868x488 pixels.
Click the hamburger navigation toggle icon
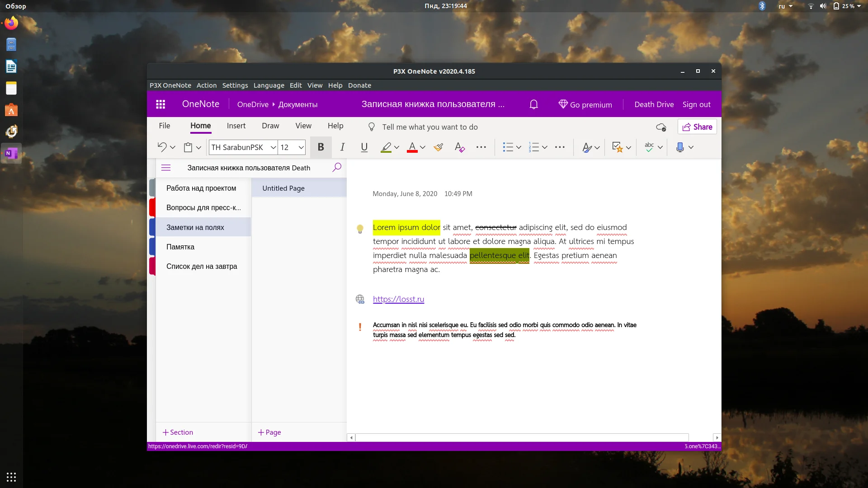tap(166, 168)
